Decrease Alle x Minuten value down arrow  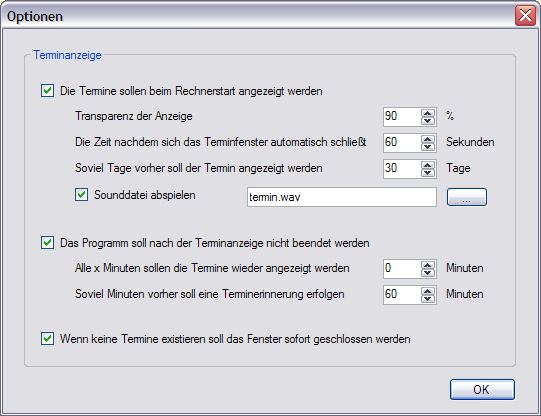tap(428, 273)
